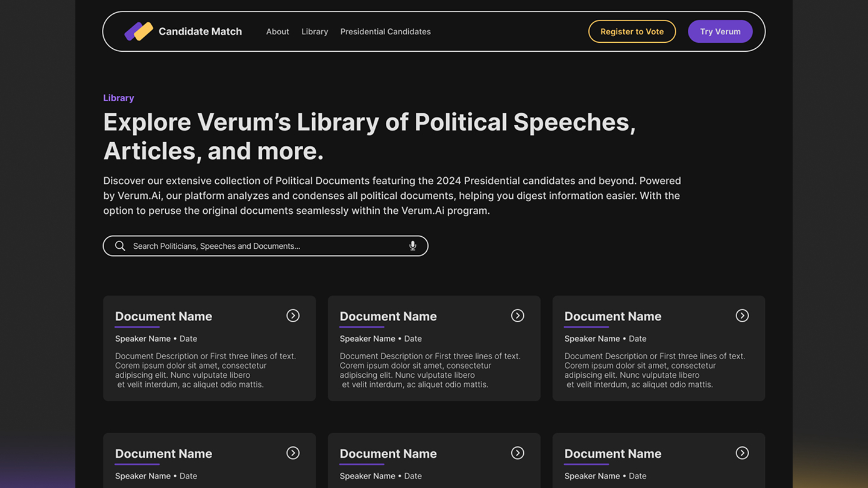
Task: Click the purple Library heading label
Action: pos(119,98)
